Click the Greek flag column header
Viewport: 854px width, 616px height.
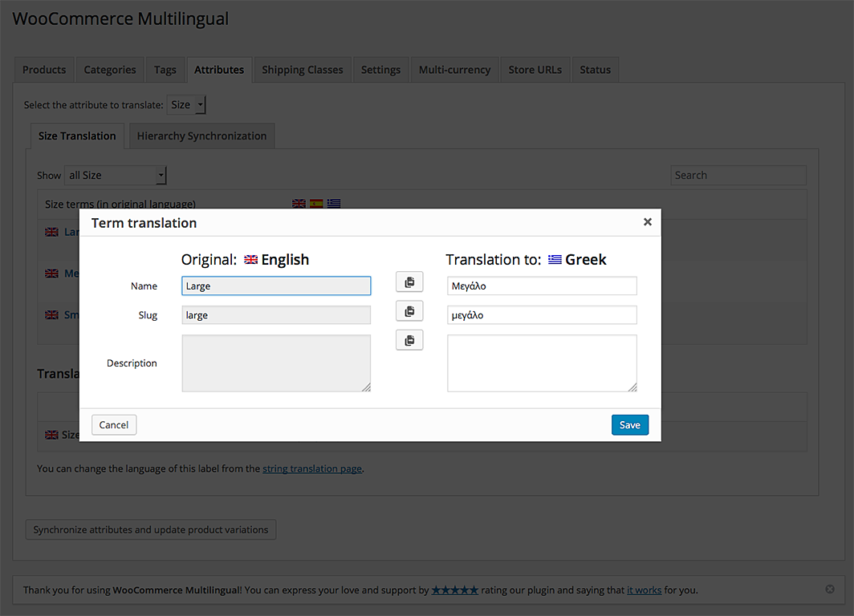(334, 204)
